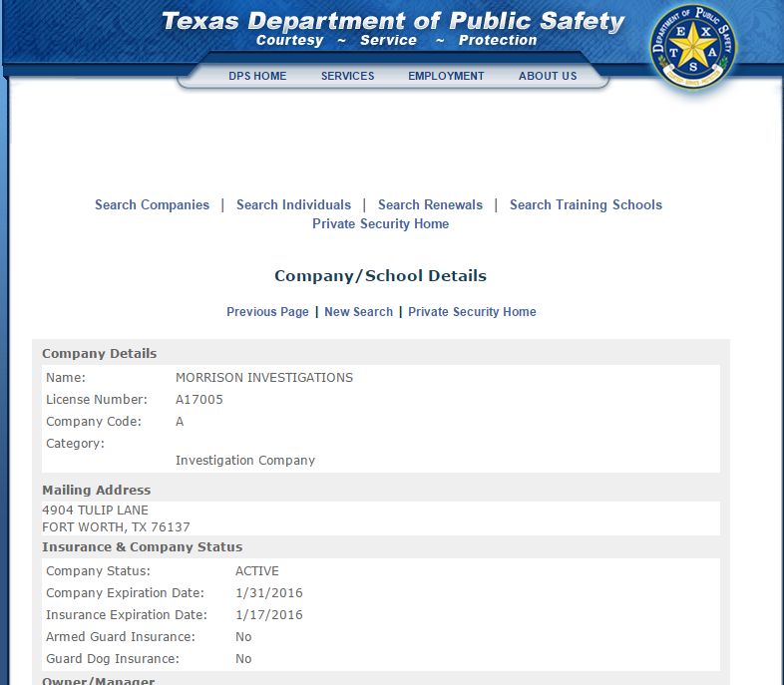Select the Guard Dog Insurance: label

click(113, 659)
